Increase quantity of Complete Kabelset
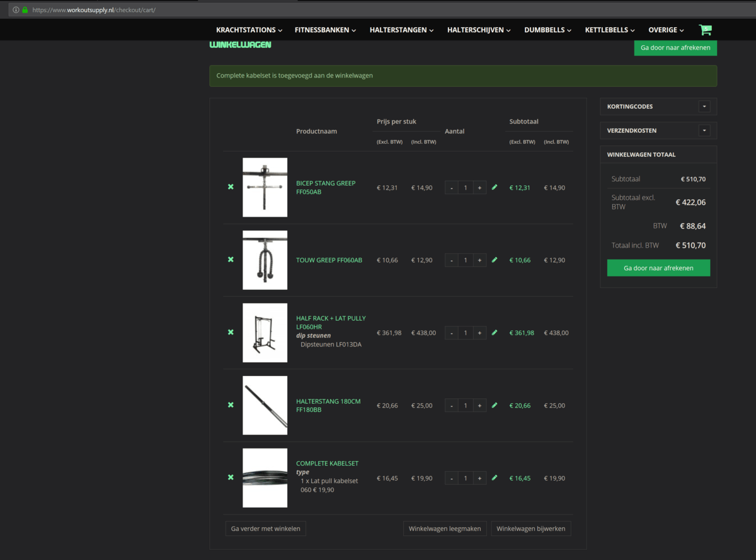This screenshot has width=756, height=560. pos(479,478)
